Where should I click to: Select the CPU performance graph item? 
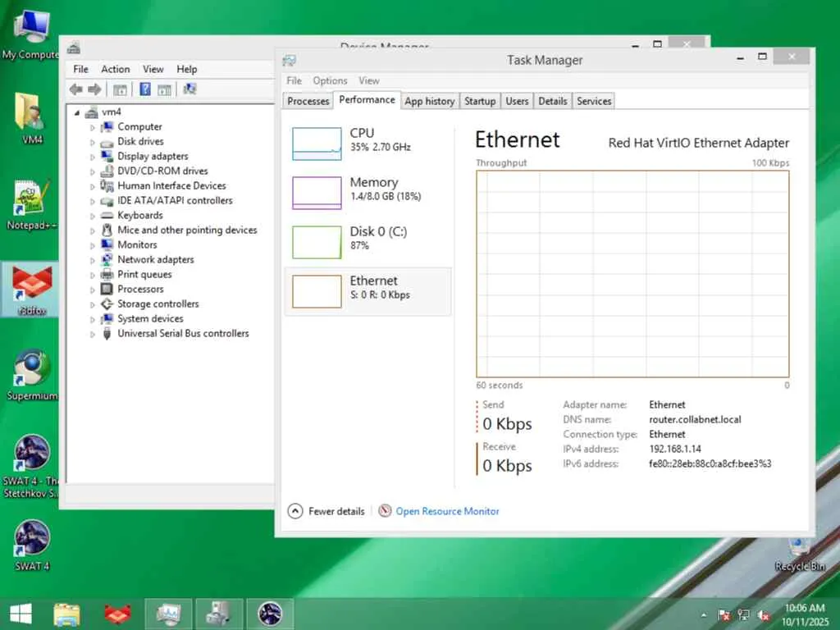368,143
